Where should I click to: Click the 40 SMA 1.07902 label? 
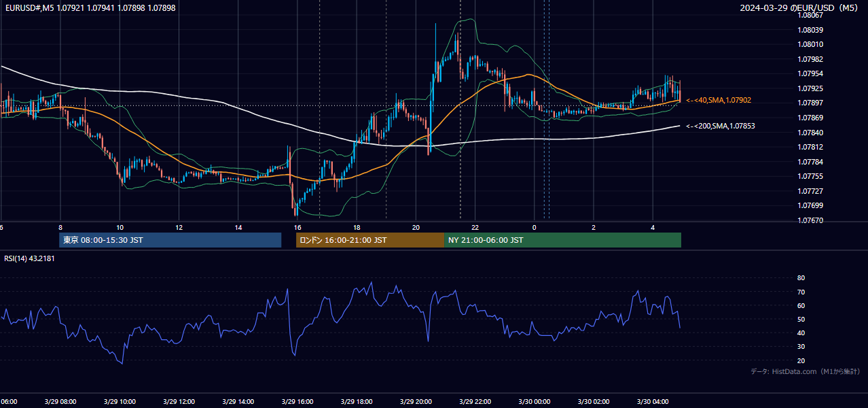tap(719, 101)
